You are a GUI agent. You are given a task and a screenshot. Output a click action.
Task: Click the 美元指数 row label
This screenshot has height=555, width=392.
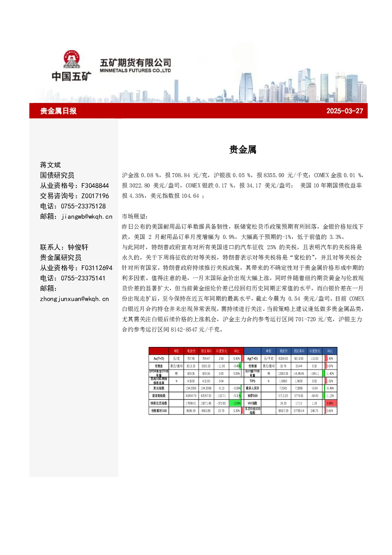[x=159, y=388]
